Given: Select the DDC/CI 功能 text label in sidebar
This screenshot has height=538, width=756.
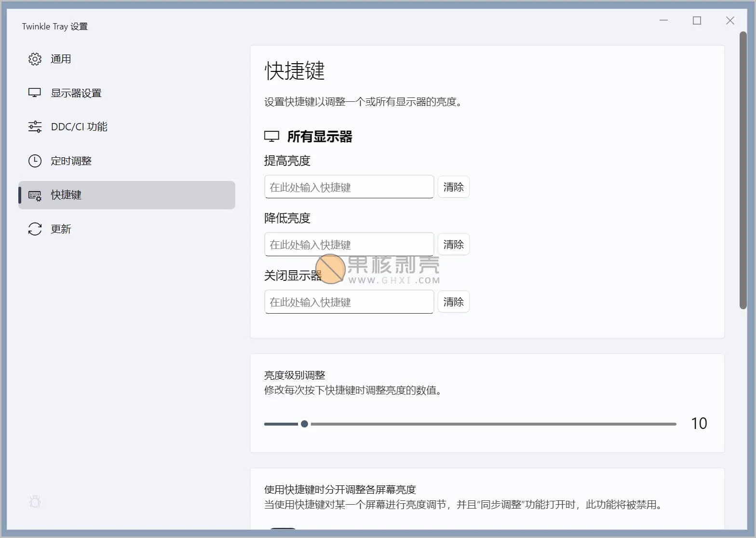Looking at the screenshot, I should coord(79,127).
